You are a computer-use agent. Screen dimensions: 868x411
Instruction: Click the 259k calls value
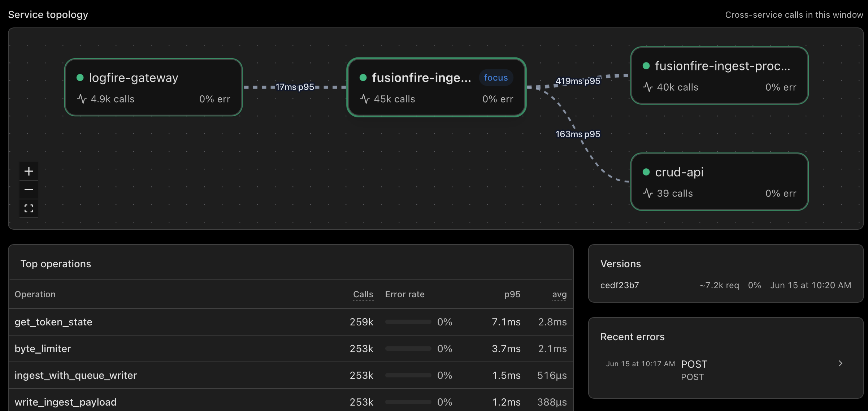click(x=361, y=322)
